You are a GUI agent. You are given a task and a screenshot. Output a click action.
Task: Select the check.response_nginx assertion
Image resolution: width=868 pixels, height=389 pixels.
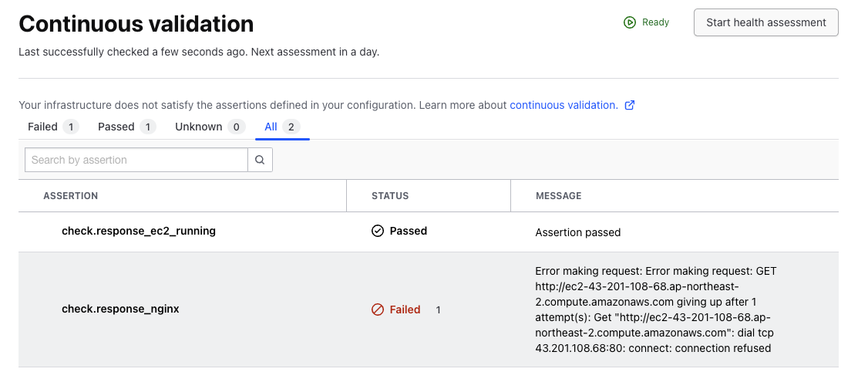point(120,310)
